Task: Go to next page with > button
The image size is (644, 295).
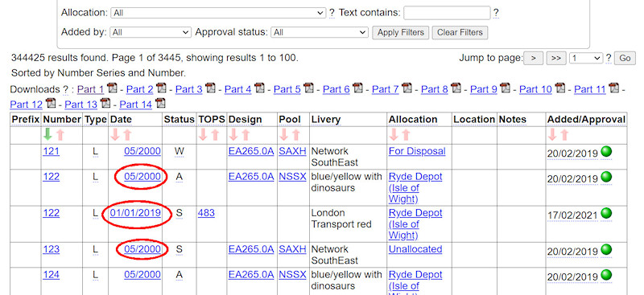Action: pos(533,58)
